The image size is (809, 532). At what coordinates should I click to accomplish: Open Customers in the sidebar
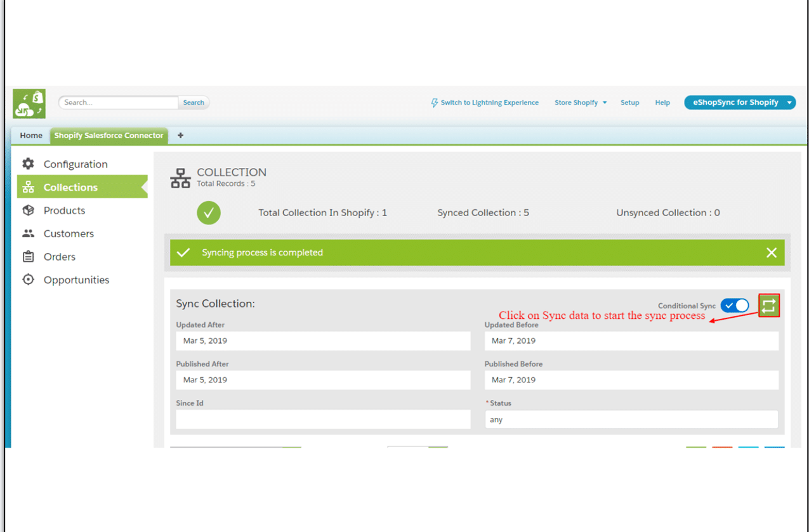69,233
